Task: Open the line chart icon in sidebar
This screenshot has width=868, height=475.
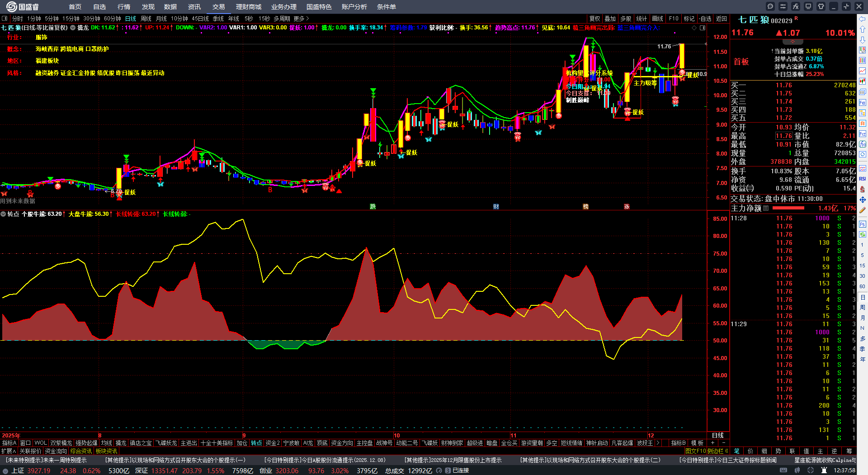Action: tap(863, 71)
